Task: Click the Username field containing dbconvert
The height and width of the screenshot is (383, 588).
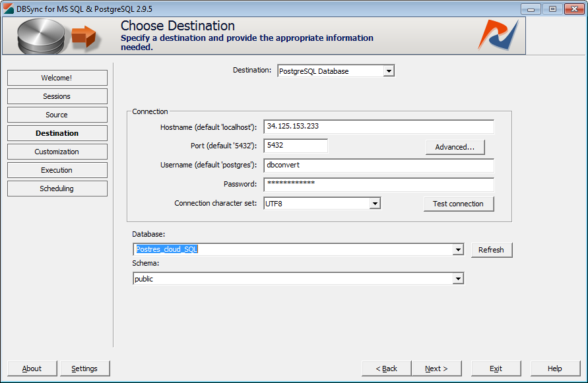Action: pyautogui.click(x=379, y=165)
